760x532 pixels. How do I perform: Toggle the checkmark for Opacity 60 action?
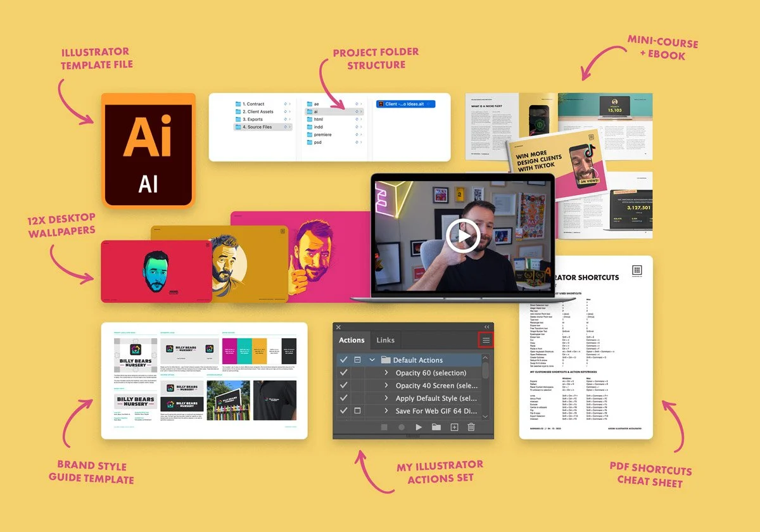click(x=344, y=372)
